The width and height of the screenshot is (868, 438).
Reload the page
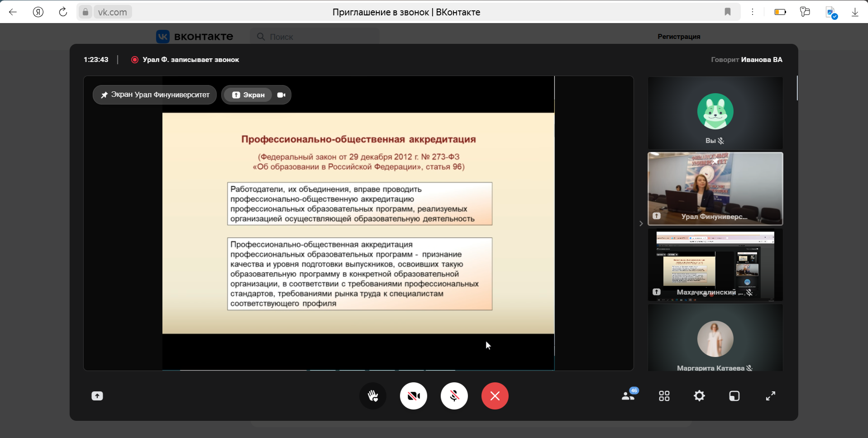coord(63,12)
